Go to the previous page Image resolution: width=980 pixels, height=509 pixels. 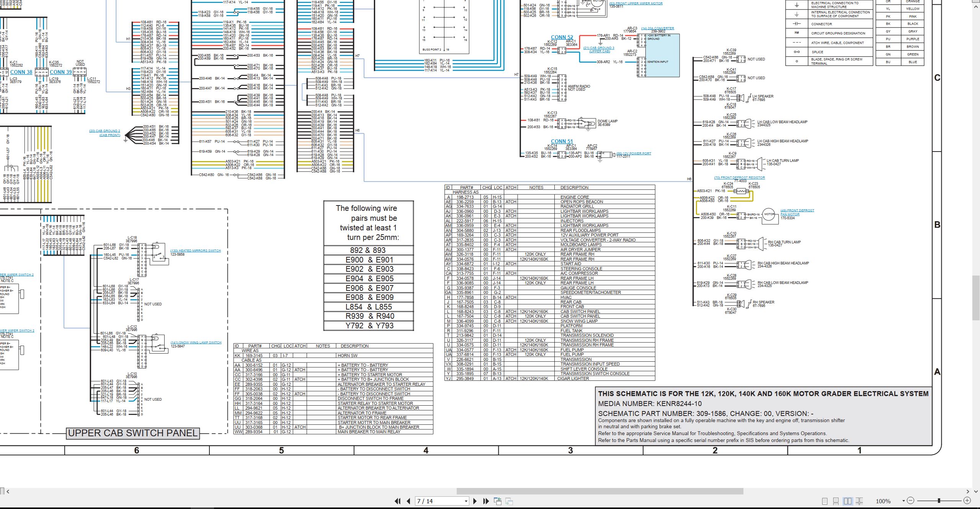(x=408, y=501)
